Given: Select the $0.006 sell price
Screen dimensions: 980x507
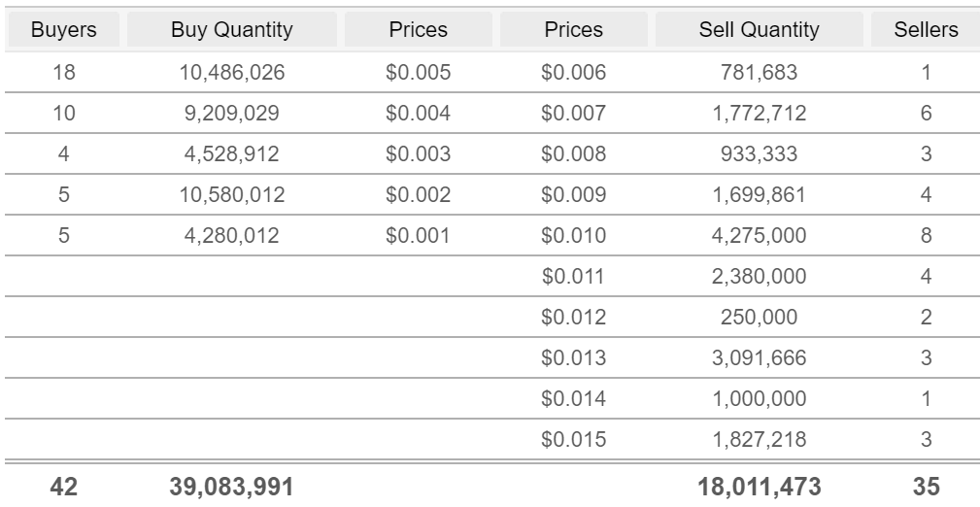Looking at the screenshot, I should [574, 73].
